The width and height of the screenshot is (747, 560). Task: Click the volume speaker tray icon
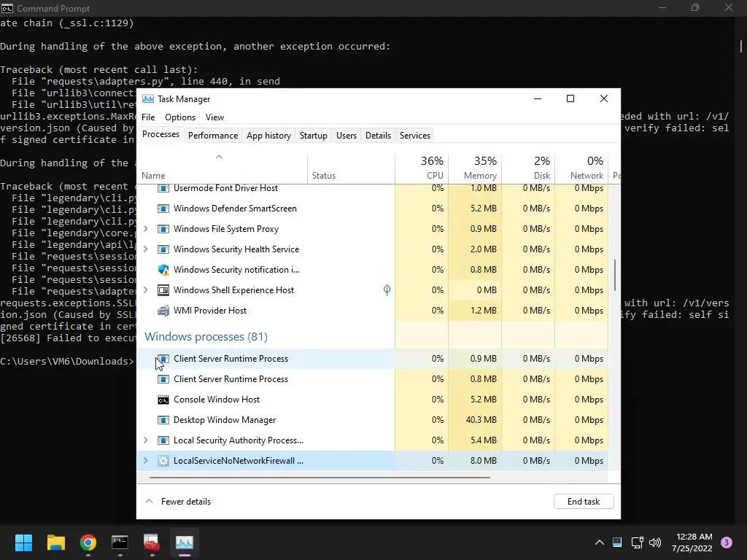pyautogui.click(x=656, y=542)
